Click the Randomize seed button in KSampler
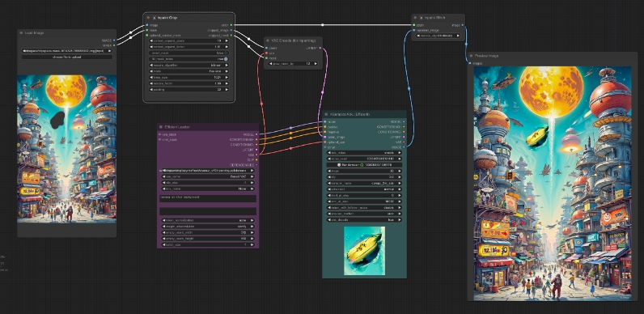644x314 pixels. pos(364,165)
